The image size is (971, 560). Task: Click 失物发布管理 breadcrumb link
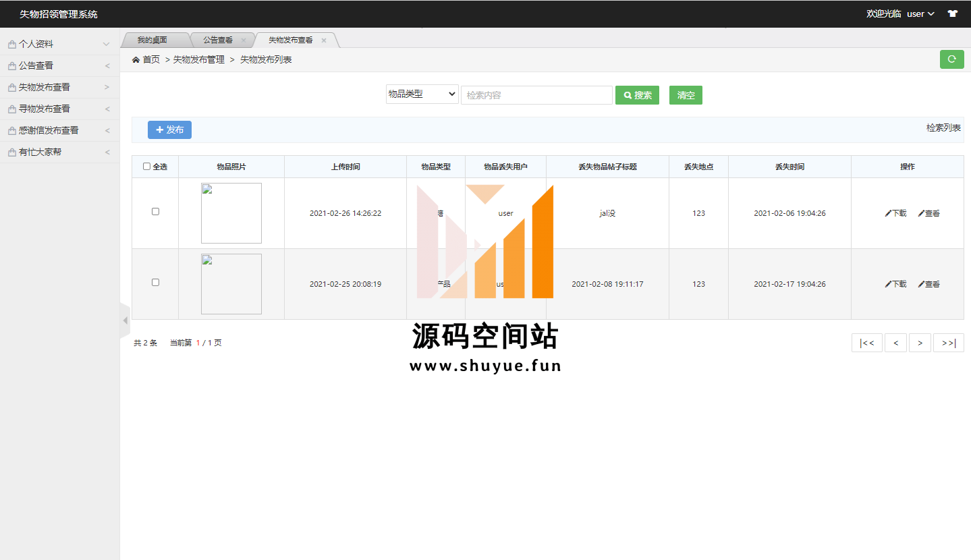pyautogui.click(x=199, y=60)
